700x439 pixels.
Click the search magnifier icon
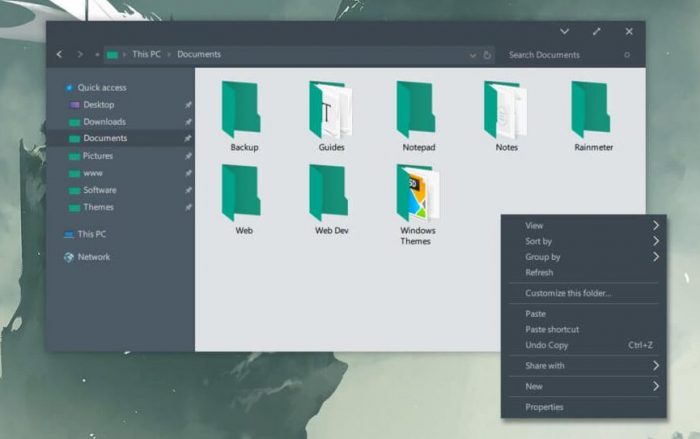point(627,55)
